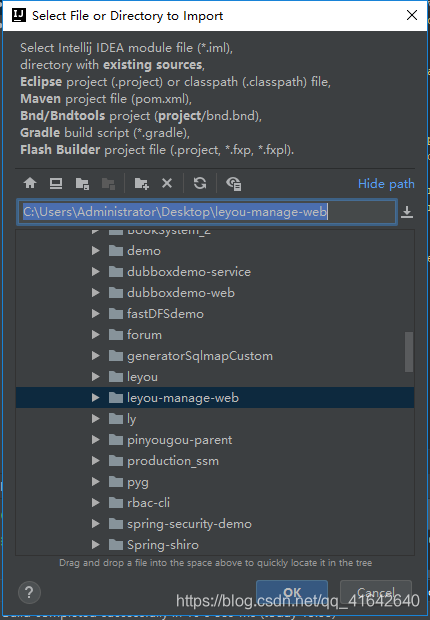Go to Project directory icon
The height and width of the screenshot is (620, 430).
(82, 183)
